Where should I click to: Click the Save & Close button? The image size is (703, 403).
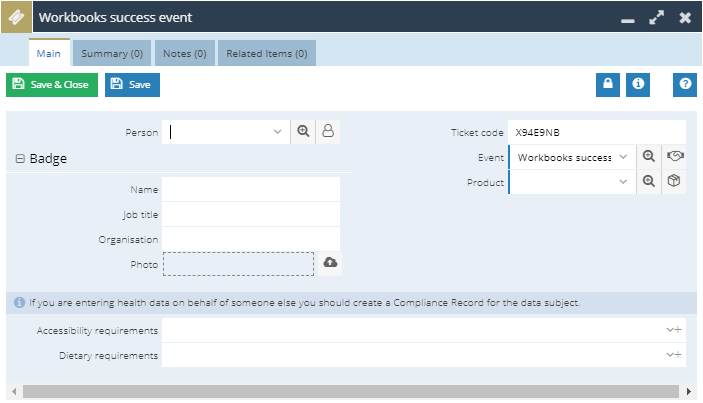(52, 85)
